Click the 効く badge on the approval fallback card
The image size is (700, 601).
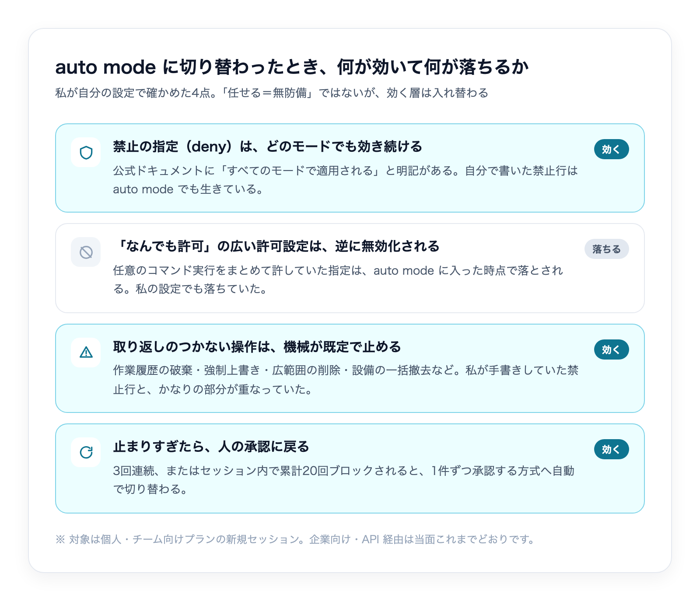[x=611, y=449]
